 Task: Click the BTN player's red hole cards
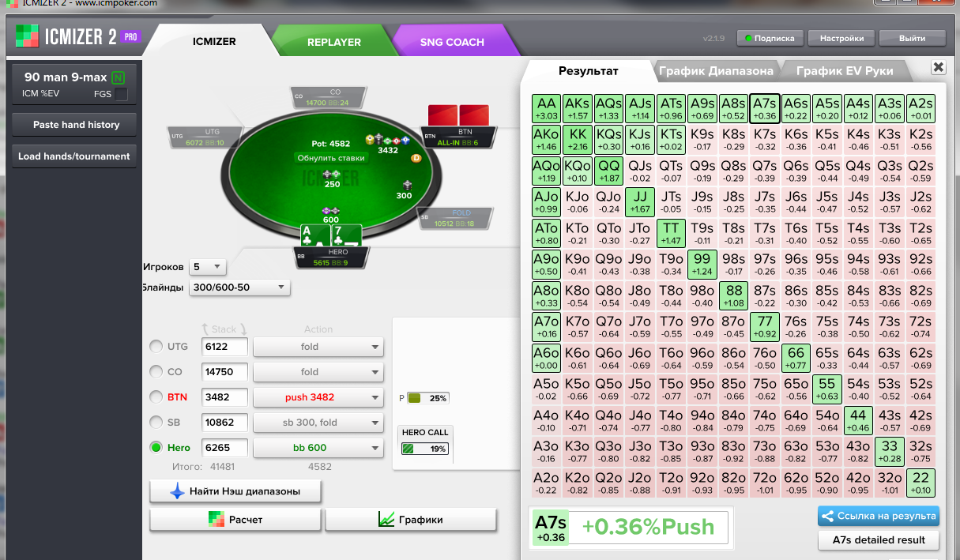(459, 115)
